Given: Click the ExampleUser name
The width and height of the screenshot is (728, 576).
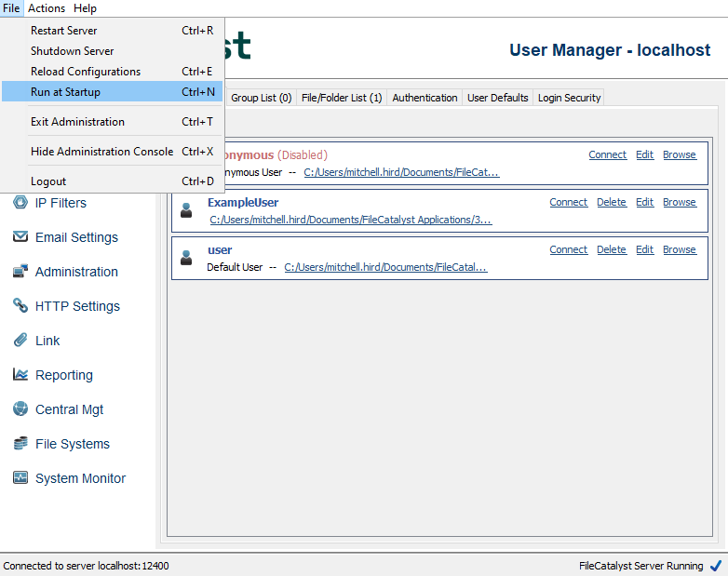Looking at the screenshot, I should [243, 202].
